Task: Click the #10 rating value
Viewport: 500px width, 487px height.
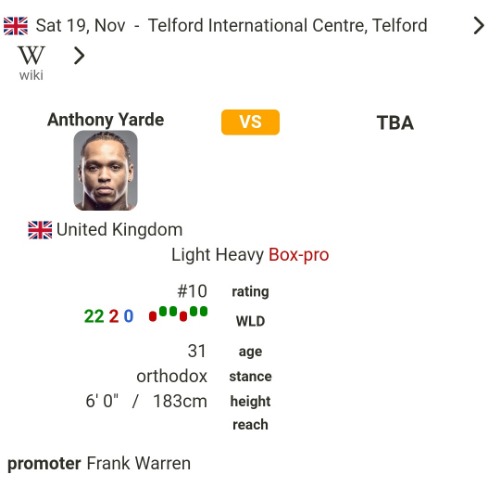Action: [x=192, y=291]
